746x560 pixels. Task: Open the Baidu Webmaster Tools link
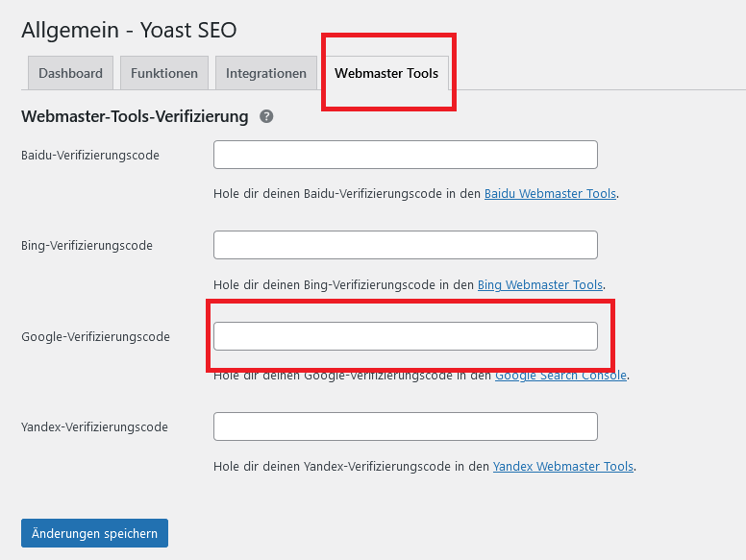pos(550,193)
